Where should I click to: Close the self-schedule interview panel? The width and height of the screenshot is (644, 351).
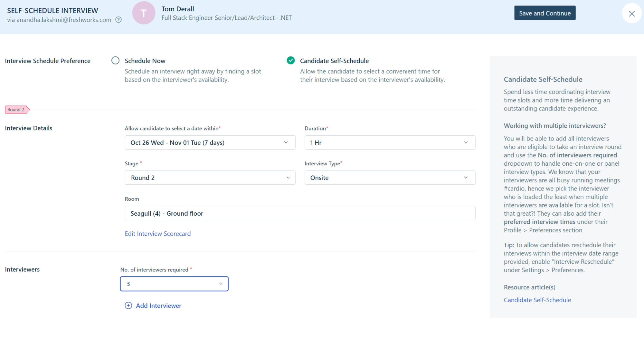[632, 14]
